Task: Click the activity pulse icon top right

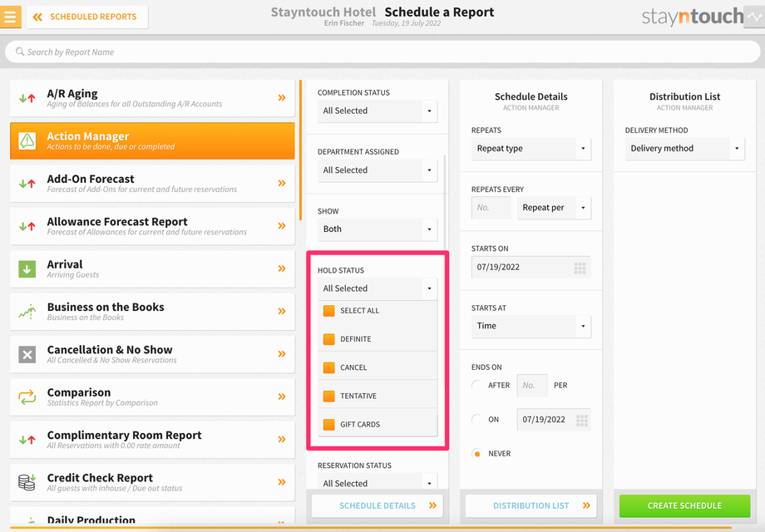Action: click(754, 17)
